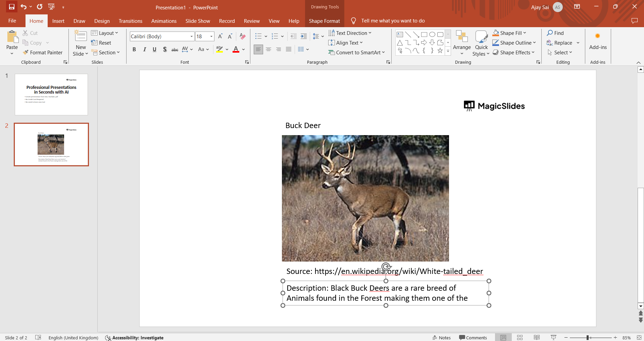Viewport: 644px width, 341px height.
Task: Open the Slide Sorter view icon
Action: [x=520, y=337]
